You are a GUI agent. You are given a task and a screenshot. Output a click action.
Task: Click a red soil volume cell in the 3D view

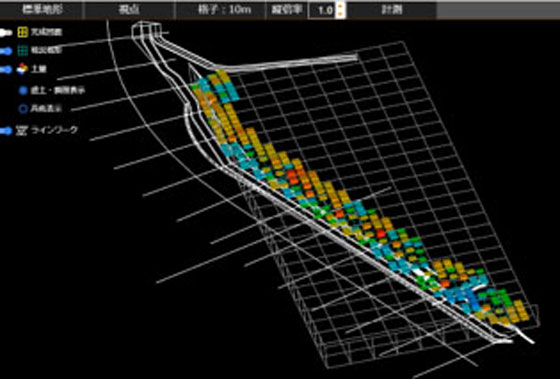click(x=292, y=174)
